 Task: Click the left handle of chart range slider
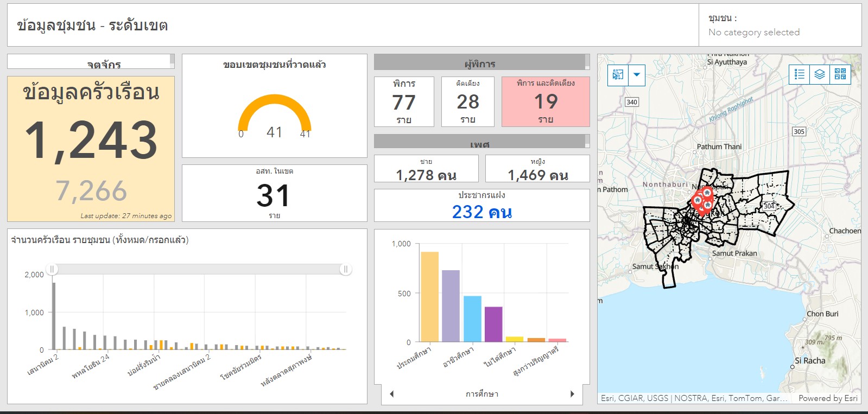coord(52,269)
